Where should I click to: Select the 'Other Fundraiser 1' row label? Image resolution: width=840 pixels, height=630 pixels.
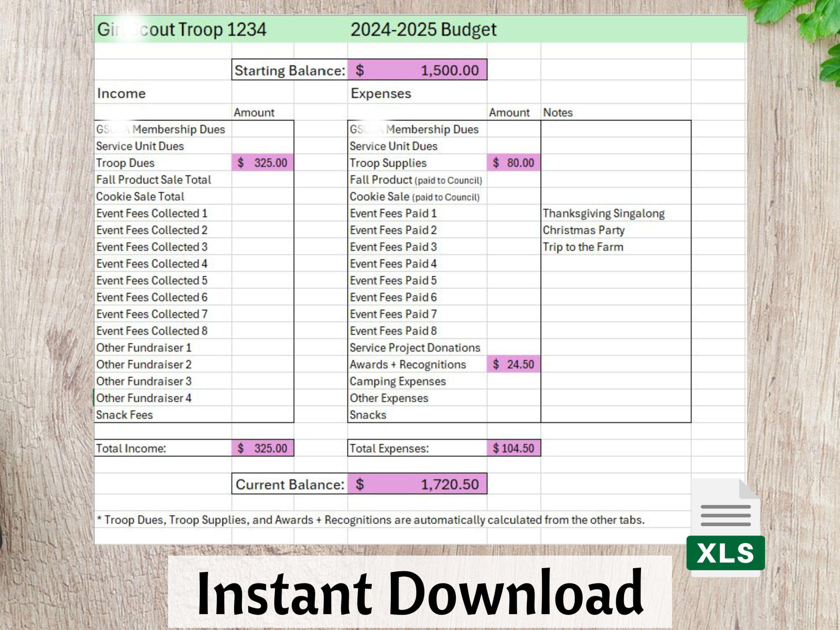pos(143,347)
